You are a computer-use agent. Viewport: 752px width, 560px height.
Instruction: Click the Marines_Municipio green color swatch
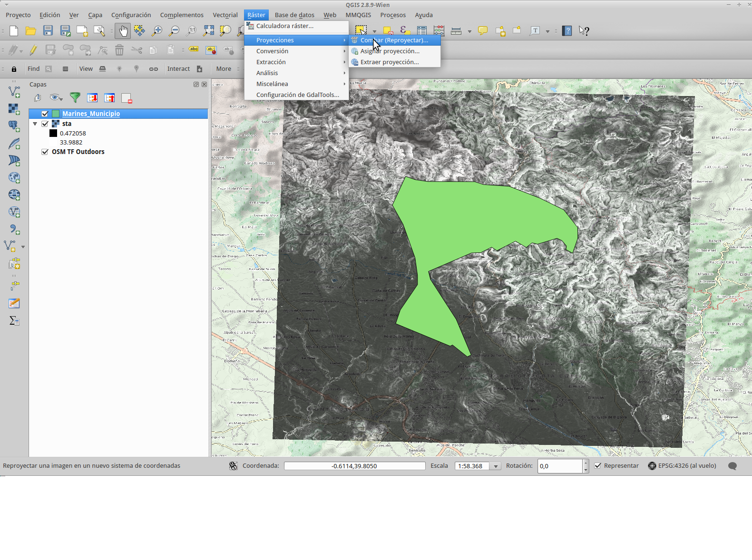coord(56,114)
